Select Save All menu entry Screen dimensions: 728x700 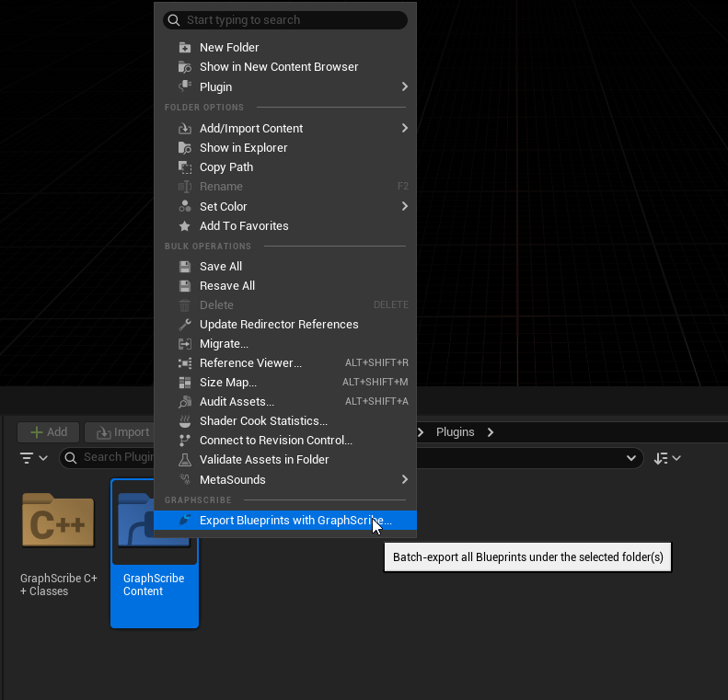285,266
